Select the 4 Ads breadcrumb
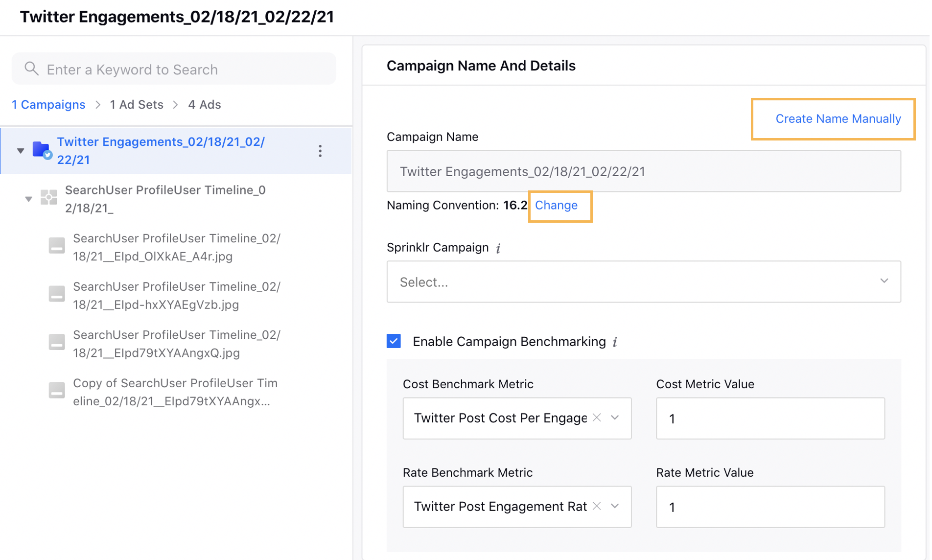Screen dimensions: 932x560 205,104
